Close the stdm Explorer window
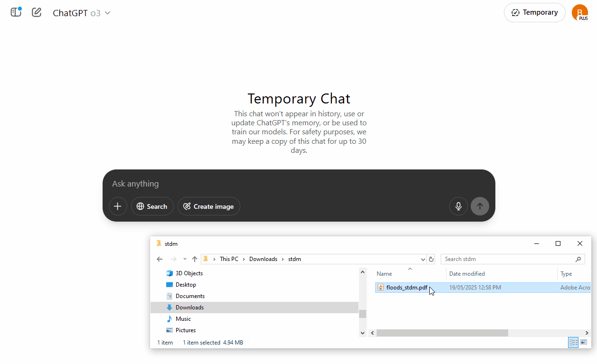Screen dimensions: 597x364 coord(580,243)
